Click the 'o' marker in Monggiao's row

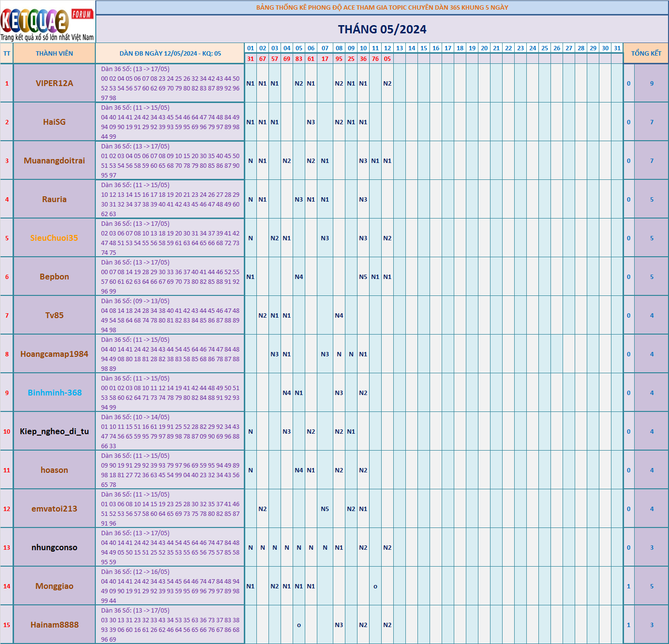[x=375, y=586]
